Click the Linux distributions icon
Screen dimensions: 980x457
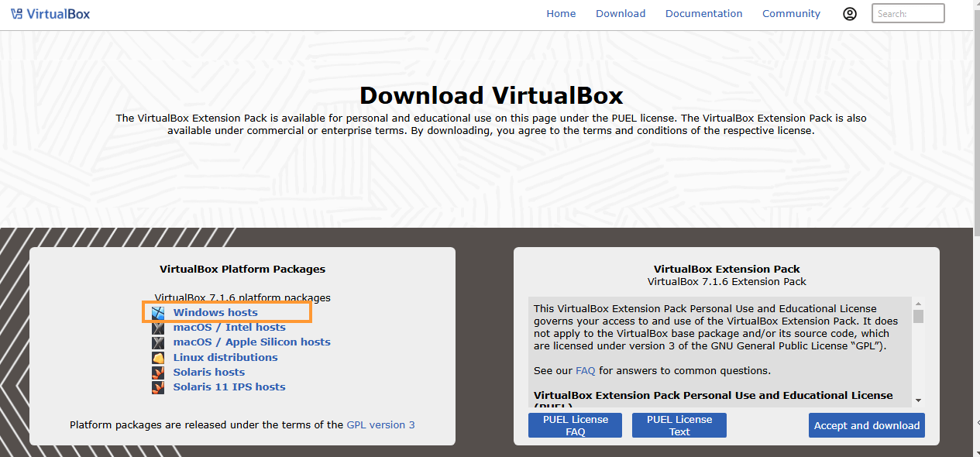pyautogui.click(x=158, y=358)
